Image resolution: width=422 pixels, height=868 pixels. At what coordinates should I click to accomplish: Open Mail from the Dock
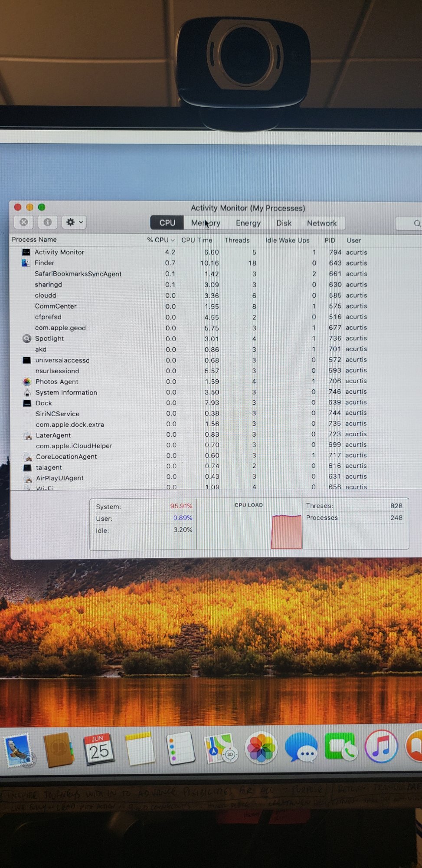[19, 750]
